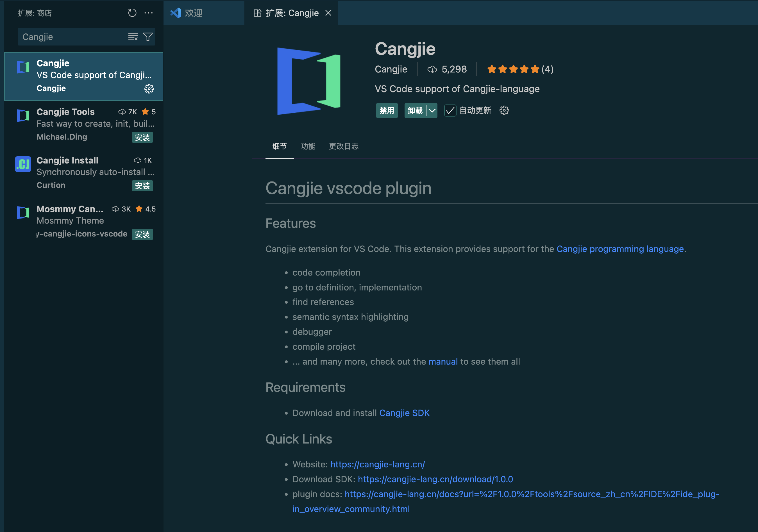The image size is (758, 532).
Task: Switch to the 更改日志 changelog tab
Action: click(x=344, y=146)
